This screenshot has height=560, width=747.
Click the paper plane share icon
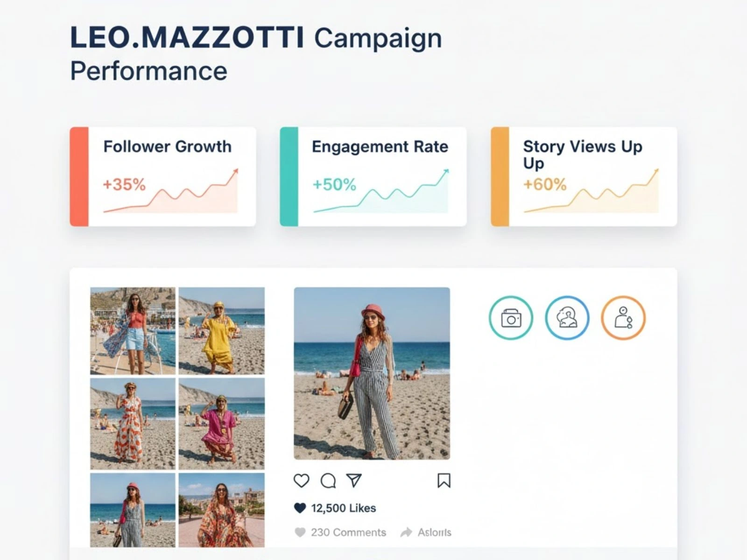pyautogui.click(x=354, y=480)
